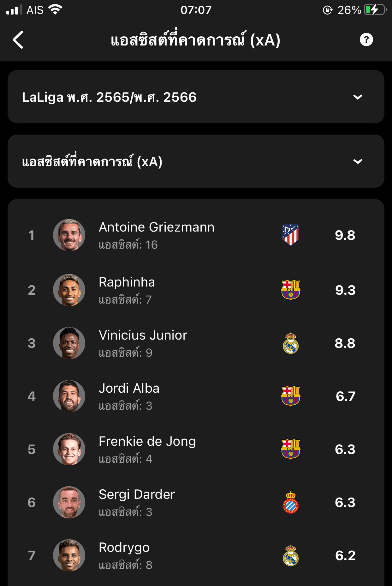Tap Raphinha's profile photo
This screenshot has height=586, width=392.
(69, 290)
